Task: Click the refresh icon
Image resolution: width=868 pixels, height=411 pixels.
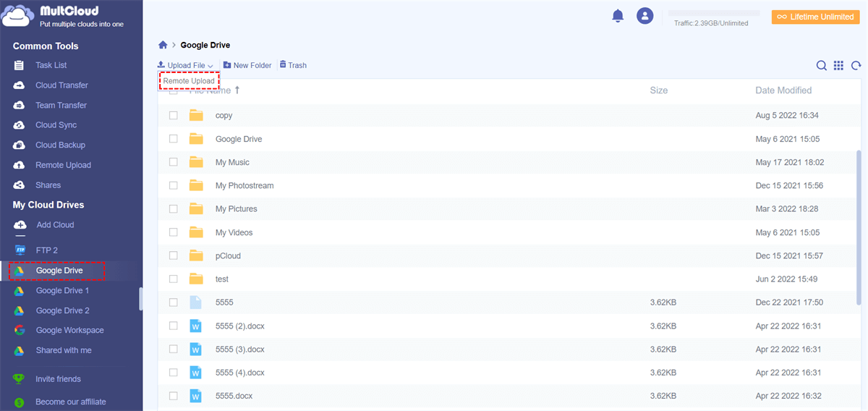Action: (856, 65)
